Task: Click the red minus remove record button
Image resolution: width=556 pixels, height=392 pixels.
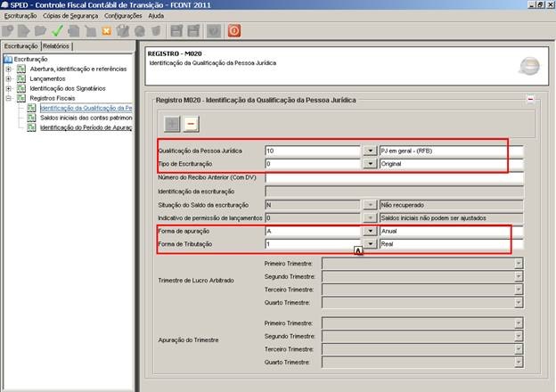Action: pos(191,124)
